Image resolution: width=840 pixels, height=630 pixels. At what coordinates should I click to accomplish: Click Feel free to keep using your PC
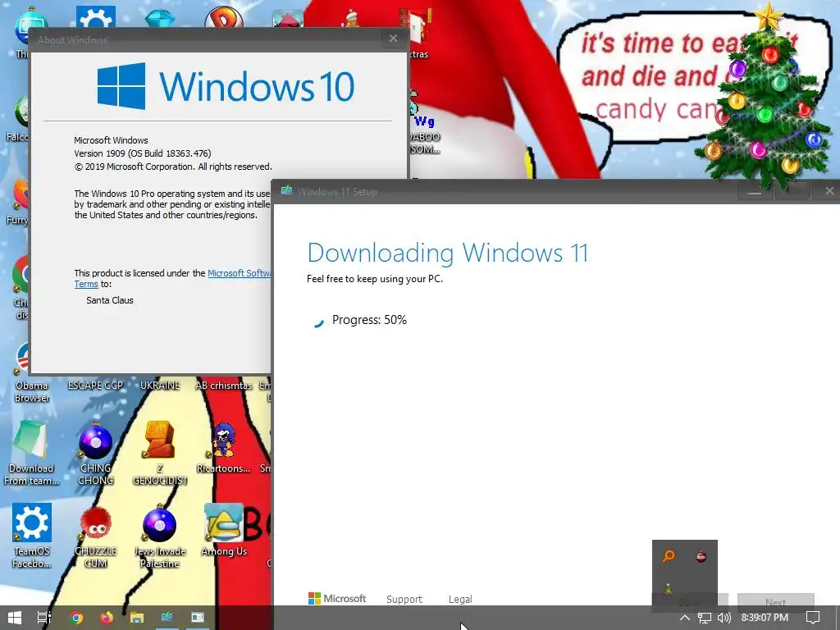(374, 279)
